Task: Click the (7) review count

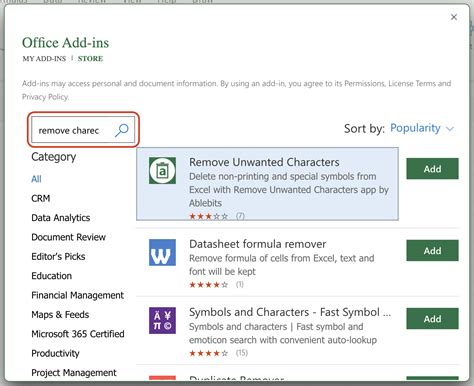Action: [240, 216]
